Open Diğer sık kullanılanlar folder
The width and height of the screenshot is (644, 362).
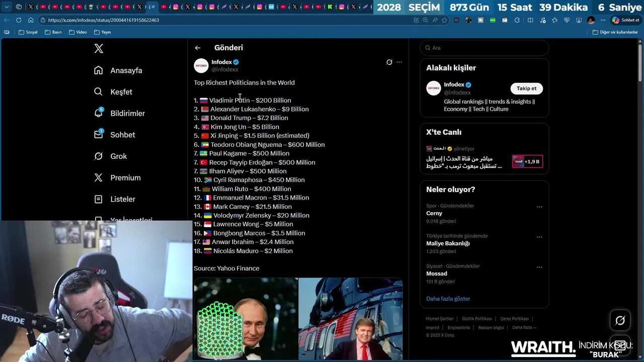click(x=615, y=32)
